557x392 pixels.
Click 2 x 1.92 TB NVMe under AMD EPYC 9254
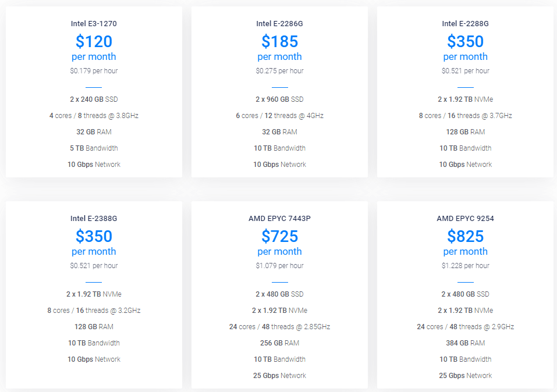coord(466,311)
